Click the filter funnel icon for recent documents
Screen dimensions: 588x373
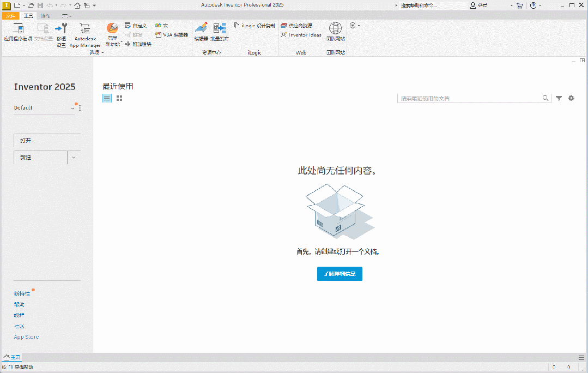(x=559, y=98)
